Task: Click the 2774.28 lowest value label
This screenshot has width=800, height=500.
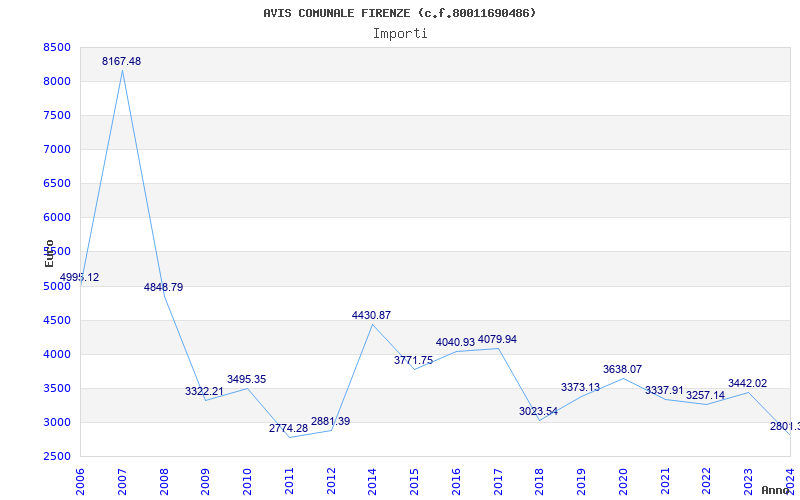Action: [288, 428]
